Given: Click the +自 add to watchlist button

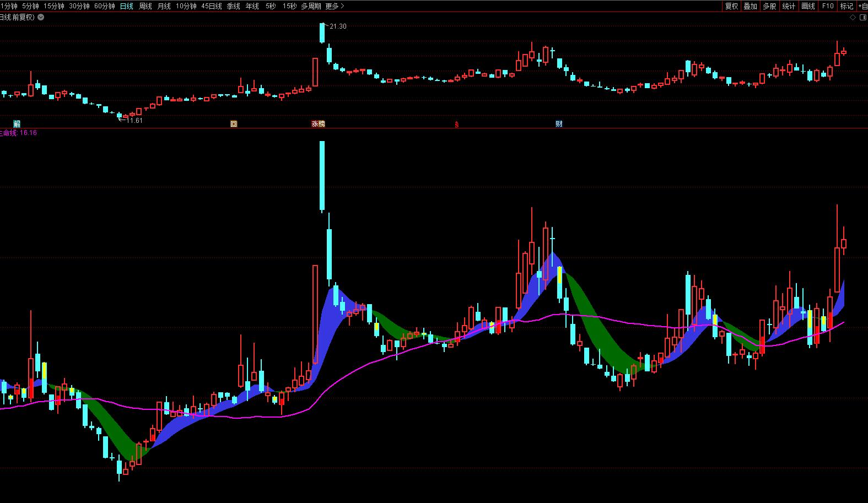Looking at the screenshot, I should pyautogui.click(x=862, y=6).
